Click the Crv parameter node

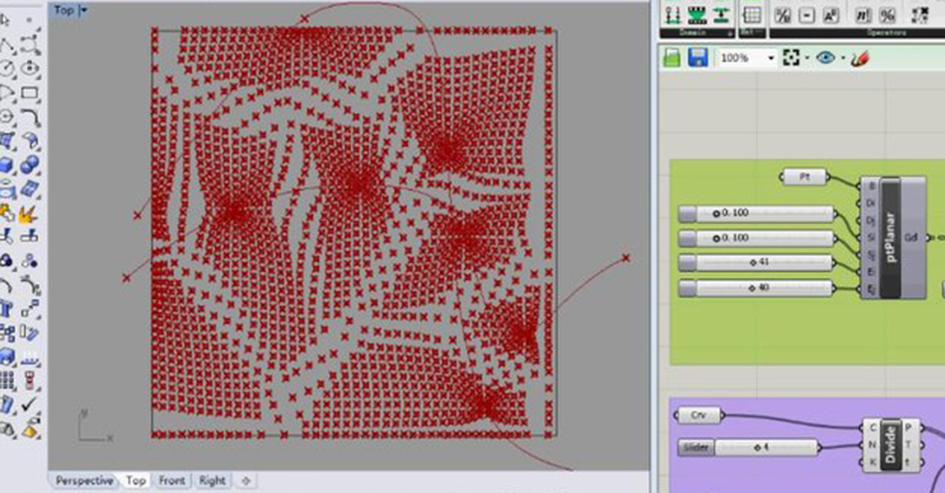click(698, 414)
